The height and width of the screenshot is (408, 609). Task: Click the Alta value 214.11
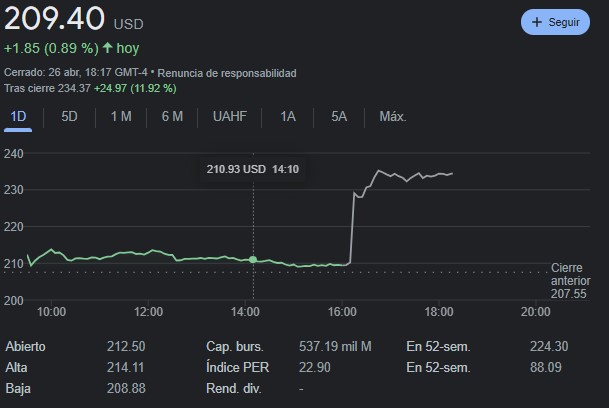point(125,367)
